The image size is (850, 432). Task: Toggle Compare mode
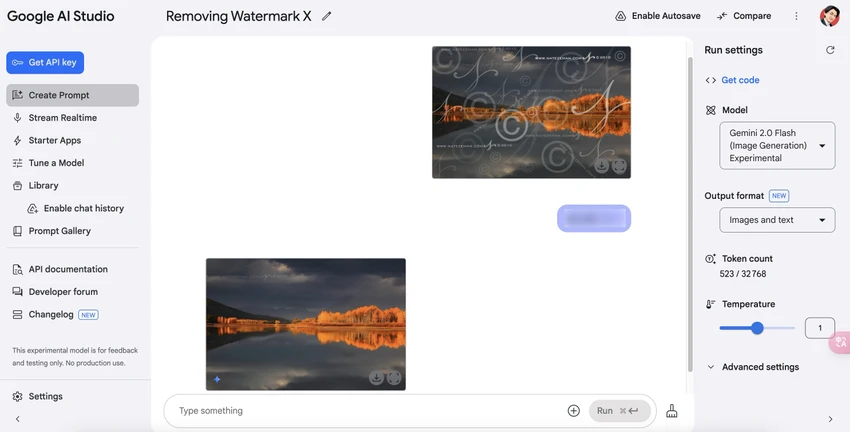744,16
